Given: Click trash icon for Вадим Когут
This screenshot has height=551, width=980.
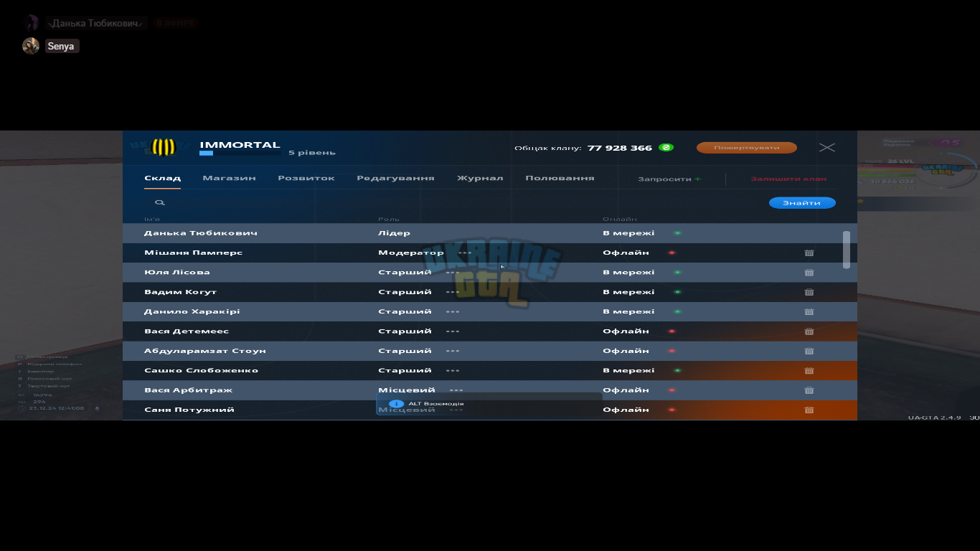Looking at the screenshot, I should (809, 292).
